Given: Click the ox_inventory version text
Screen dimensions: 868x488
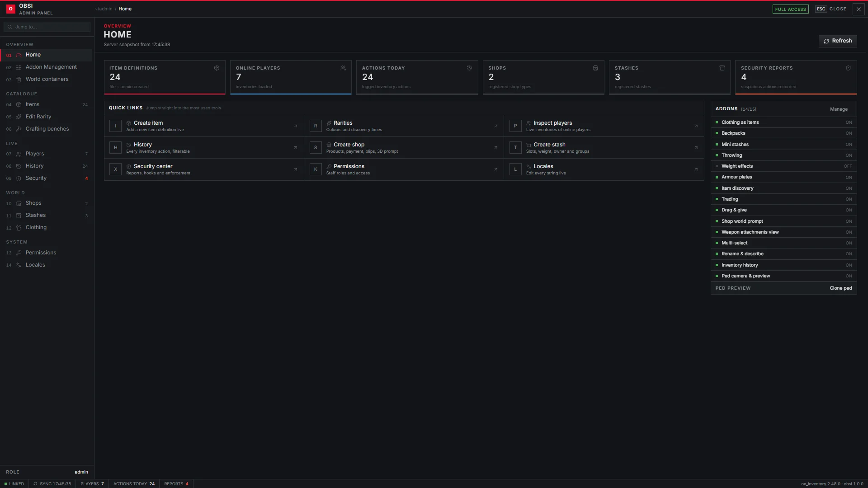Looking at the screenshot, I should click(x=821, y=484).
